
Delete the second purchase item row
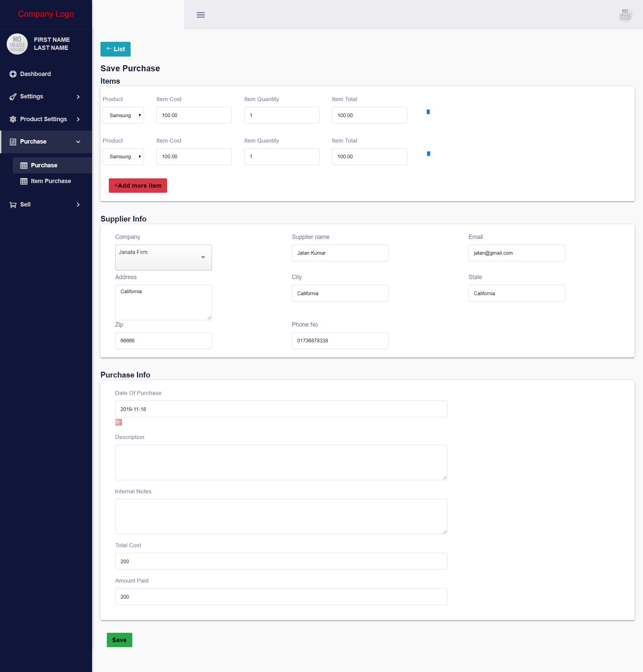click(x=428, y=154)
